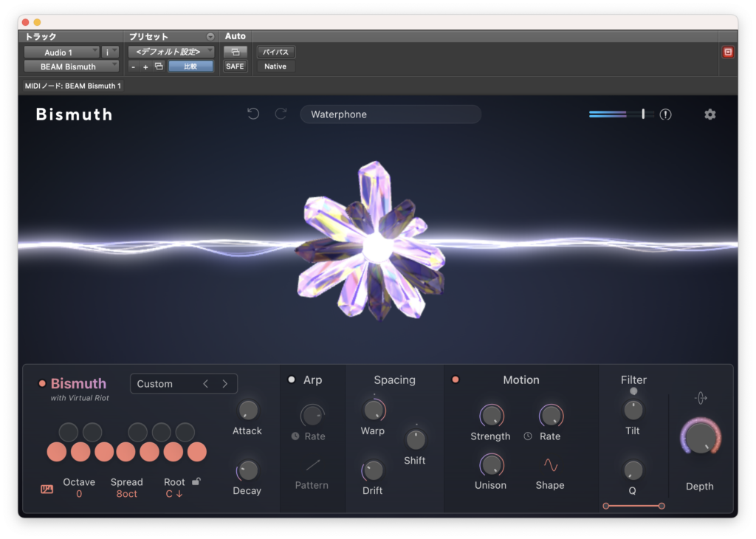Screen dimensions: 756x539
Task: Click the Auto automation enable icon
Action: click(x=236, y=52)
